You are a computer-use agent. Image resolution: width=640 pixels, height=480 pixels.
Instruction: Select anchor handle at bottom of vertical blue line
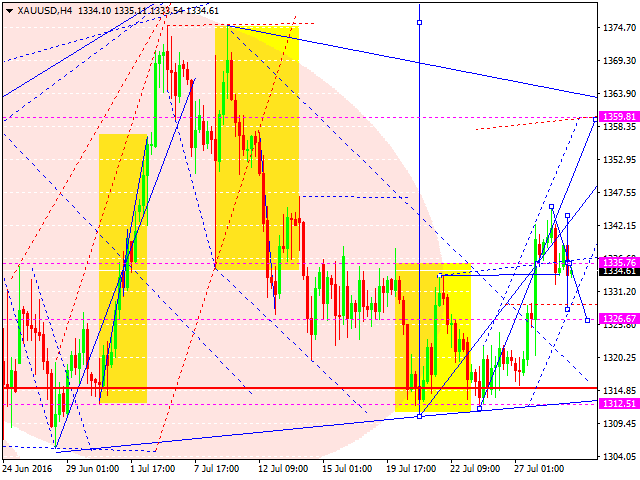[420, 416]
